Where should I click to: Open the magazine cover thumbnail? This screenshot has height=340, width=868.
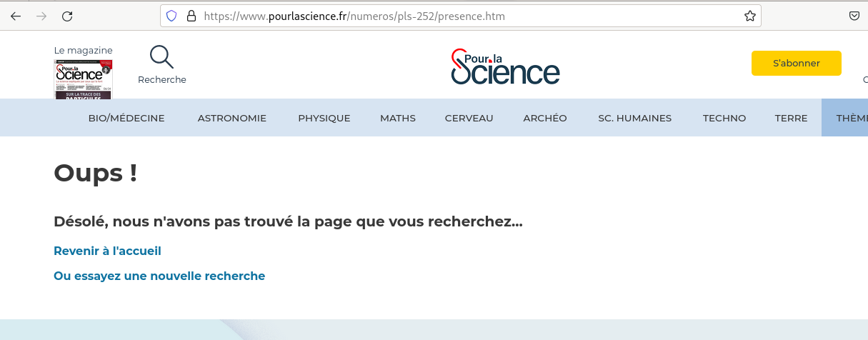coord(84,79)
